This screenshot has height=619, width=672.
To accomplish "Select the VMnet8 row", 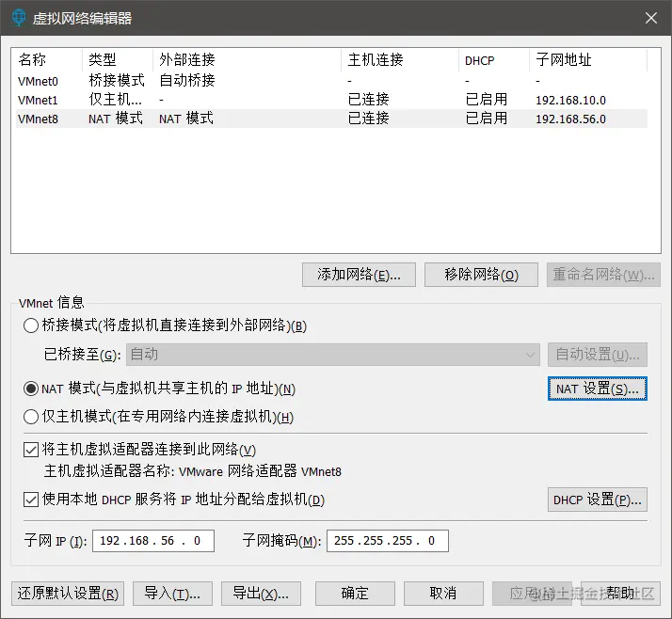I will point(331,119).
